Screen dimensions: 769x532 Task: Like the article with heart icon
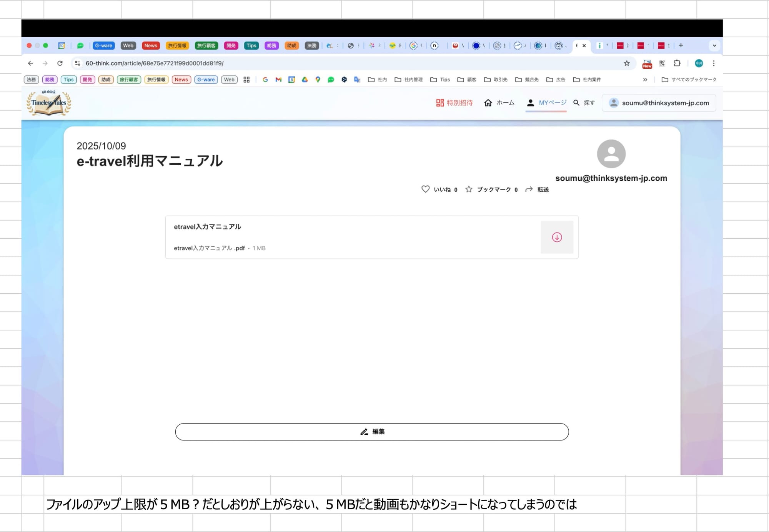[425, 189]
